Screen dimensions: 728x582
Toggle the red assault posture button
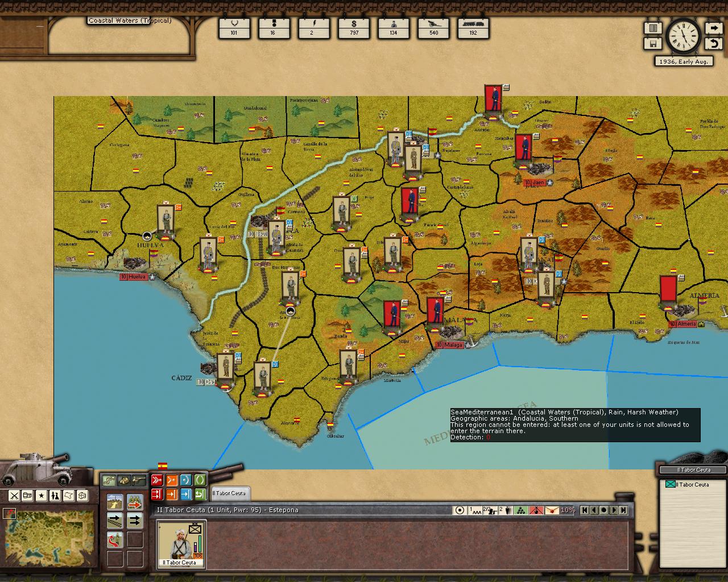[157, 480]
